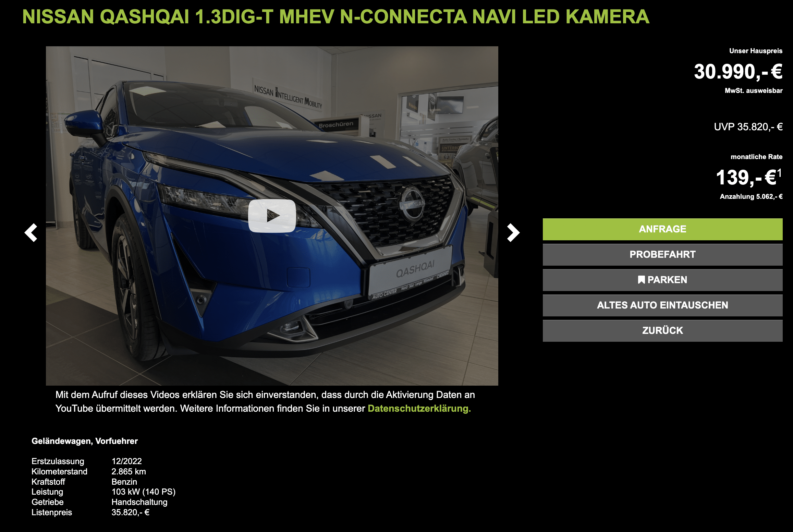Click the Benzin fuel value
The height and width of the screenshot is (532, 793).
[x=124, y=482]
